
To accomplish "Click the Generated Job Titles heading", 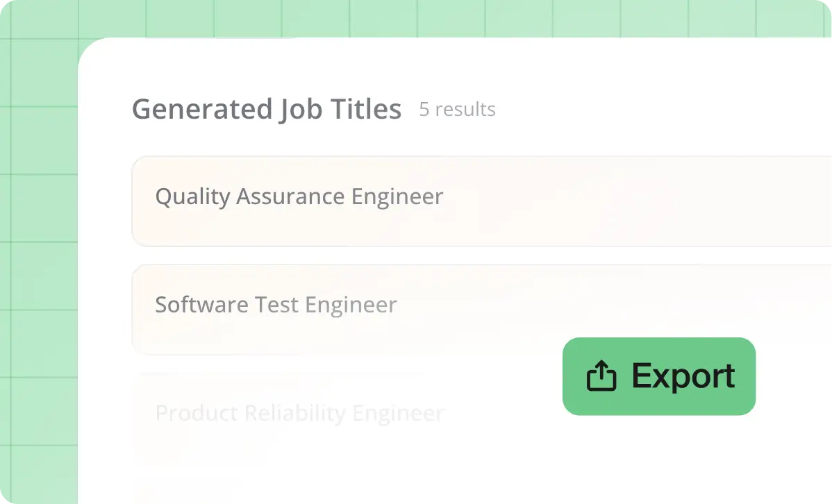I will click(267, 109).
